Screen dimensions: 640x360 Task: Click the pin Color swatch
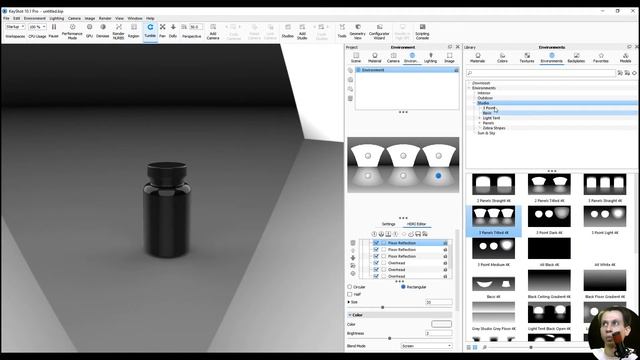(x=441, y=324)
